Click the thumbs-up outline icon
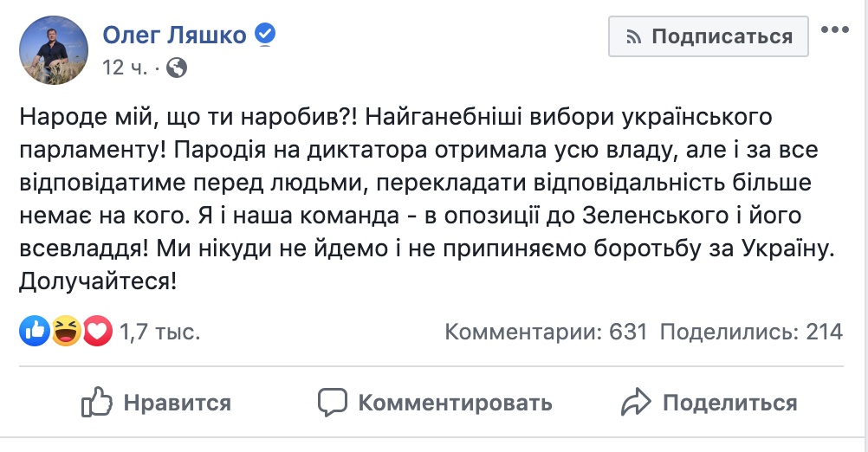 pyautogui.click(x=96, y=402)
